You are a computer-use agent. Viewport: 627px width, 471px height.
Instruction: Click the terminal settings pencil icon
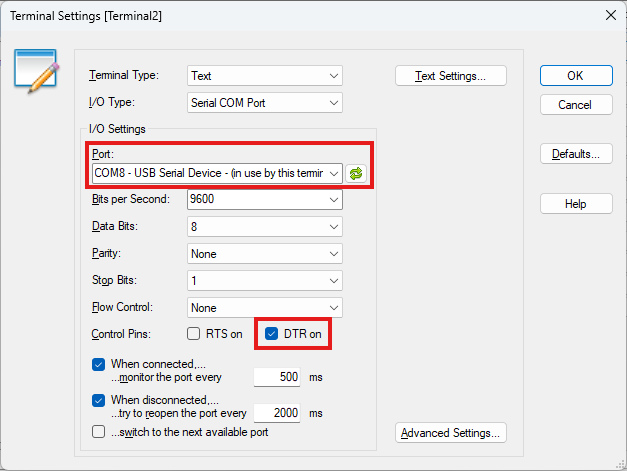36,71
